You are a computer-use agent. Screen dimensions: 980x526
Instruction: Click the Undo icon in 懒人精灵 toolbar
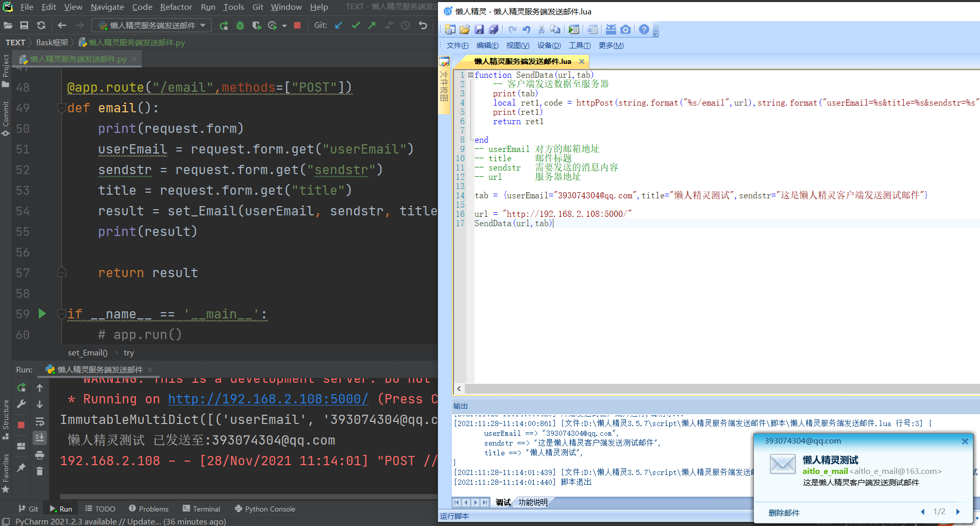tap(527, 30)
